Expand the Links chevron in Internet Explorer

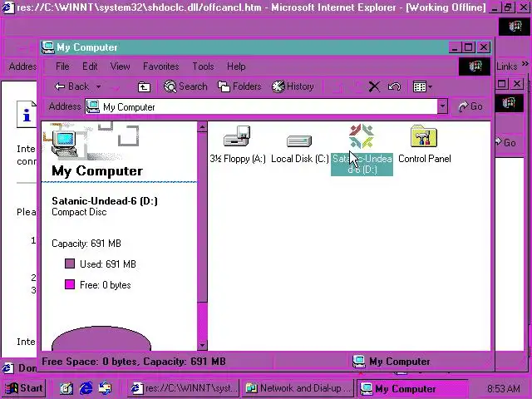(525, 64)
